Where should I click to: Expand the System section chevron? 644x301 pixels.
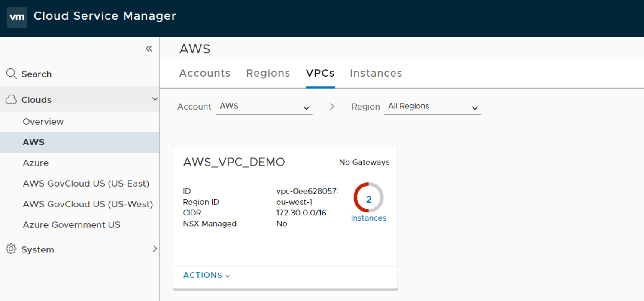(x=155, y=249)
